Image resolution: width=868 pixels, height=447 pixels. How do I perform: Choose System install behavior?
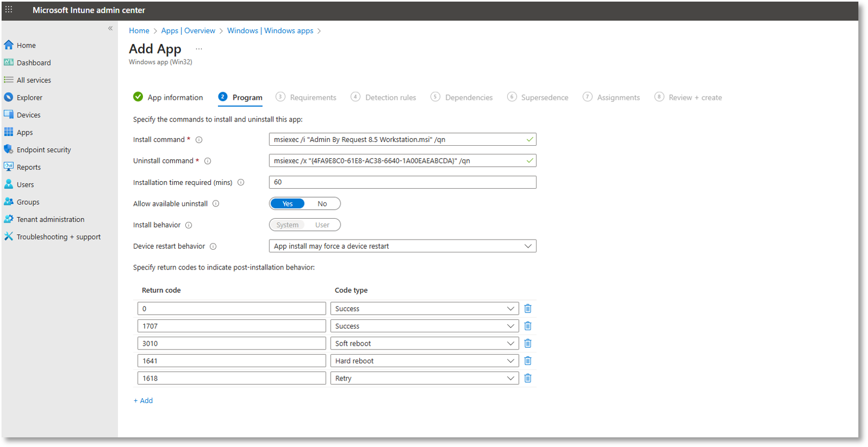pos(288,225)
